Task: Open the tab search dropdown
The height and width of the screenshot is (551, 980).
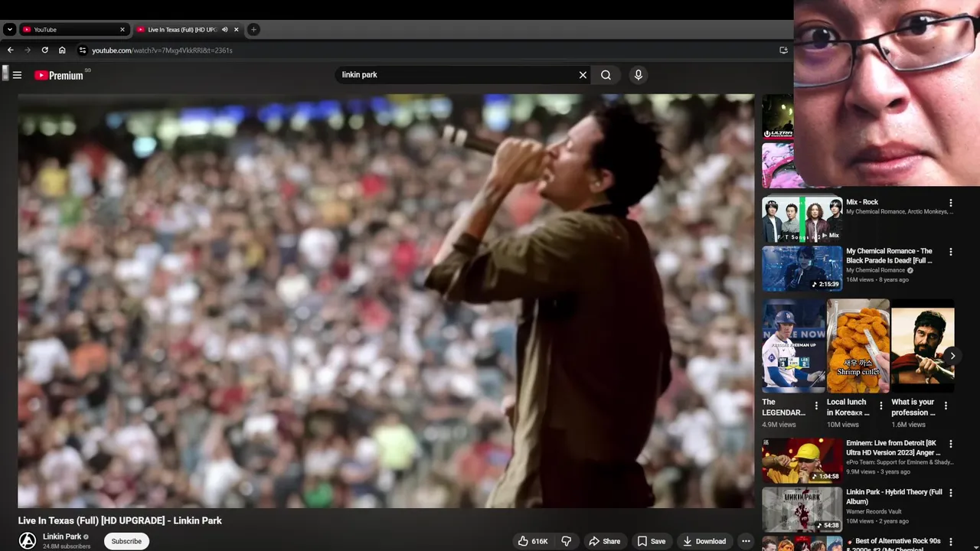Action: (x=9, y=30)
